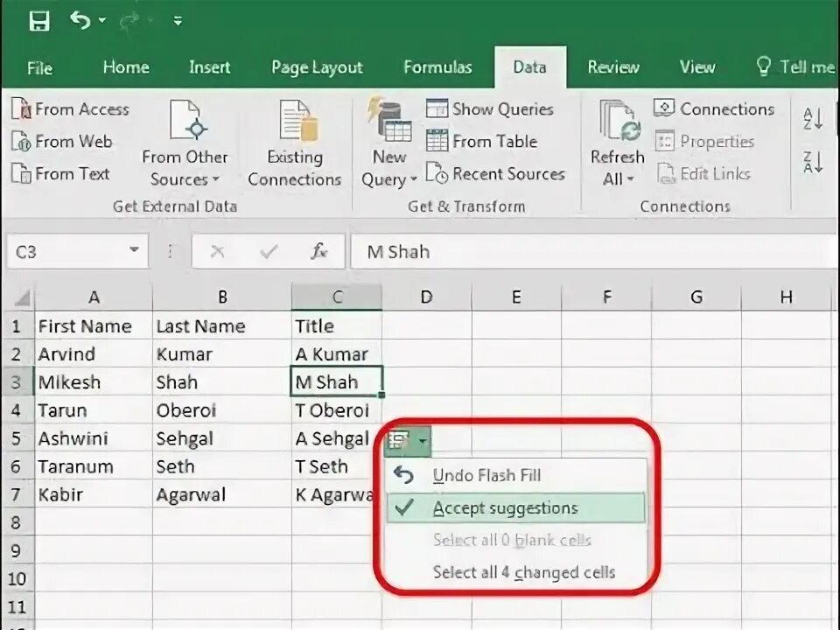Choose Undo Flash Fill
Screen dimensions: 840x630
[x=516, y=475]
